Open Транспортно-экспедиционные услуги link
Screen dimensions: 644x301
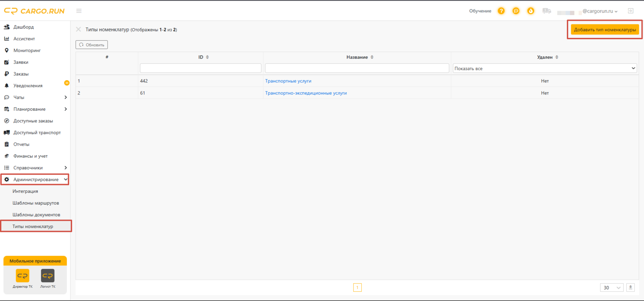pyautogui.click(x=306, y=93)
